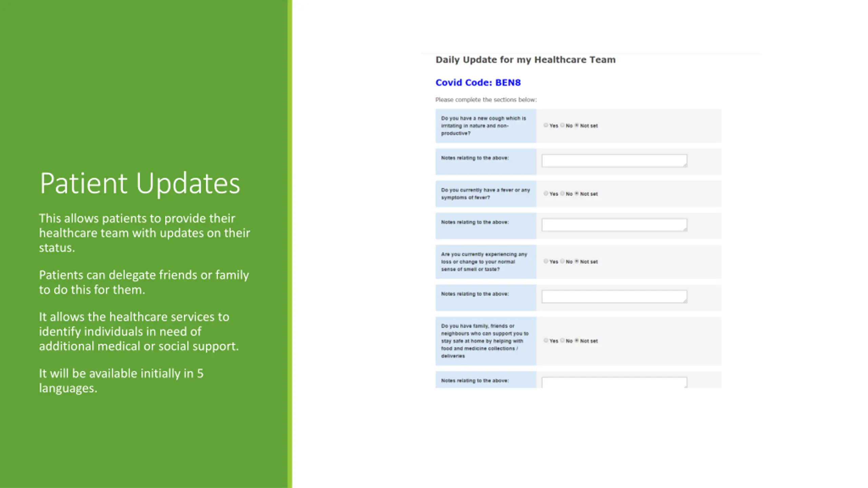868x488 pixels.
Task: Click 'It will be available initially in 5 languages'
Action: tap(121, 381)
